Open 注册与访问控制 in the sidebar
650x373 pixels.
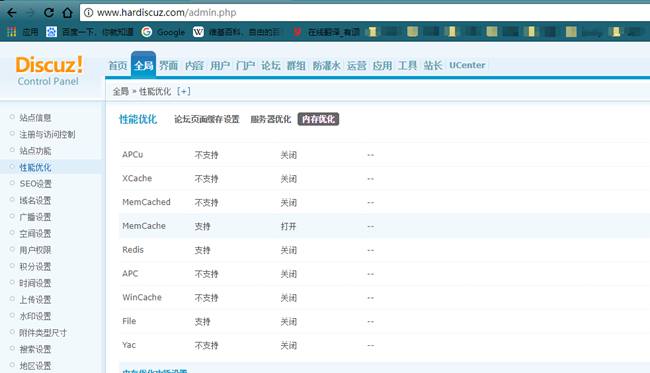point(47,134)
